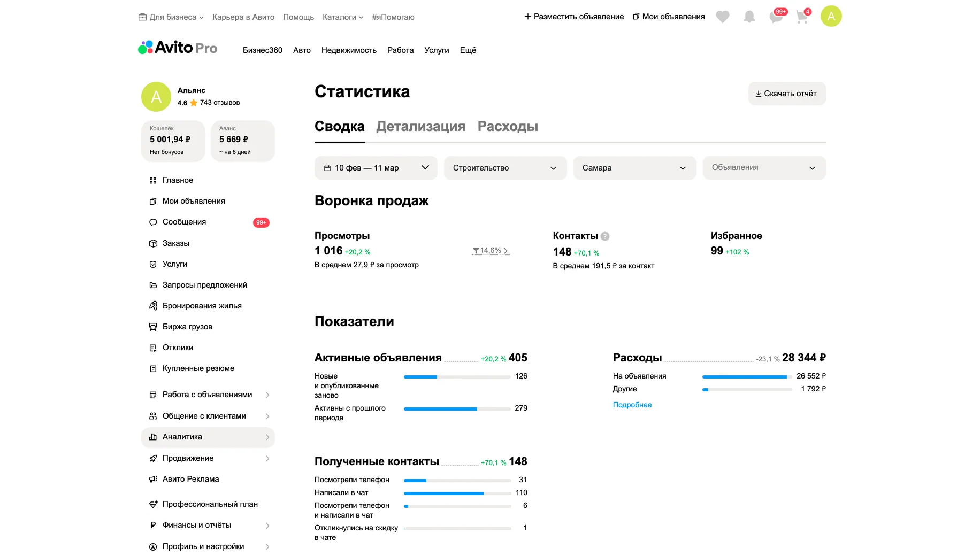Click На объявления expense bar
This screenshot has width=980, height=556.
point(747,376)
